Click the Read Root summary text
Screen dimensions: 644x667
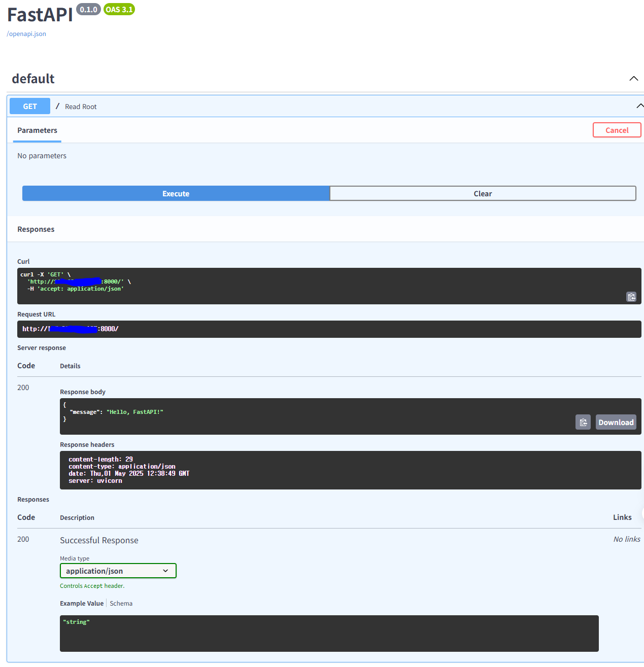coord(81,107)
